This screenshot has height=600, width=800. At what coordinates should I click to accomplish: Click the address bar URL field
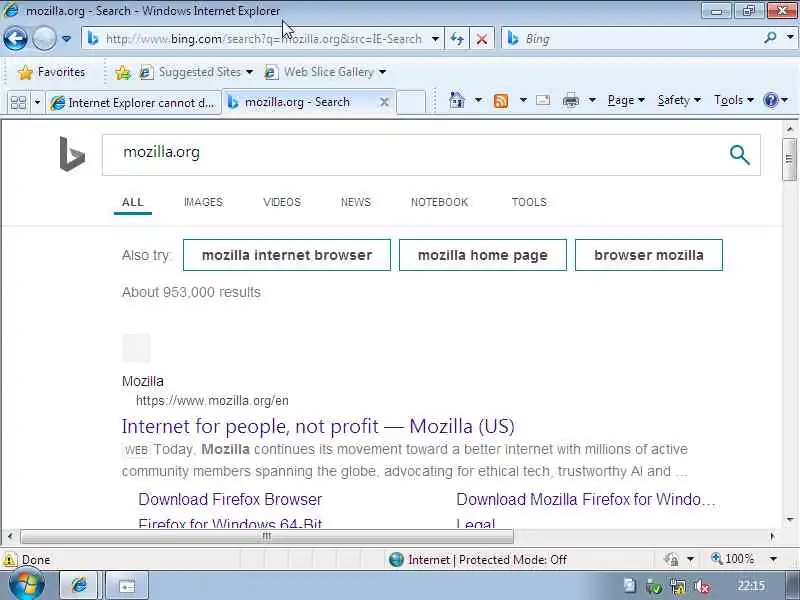point(263,39)
